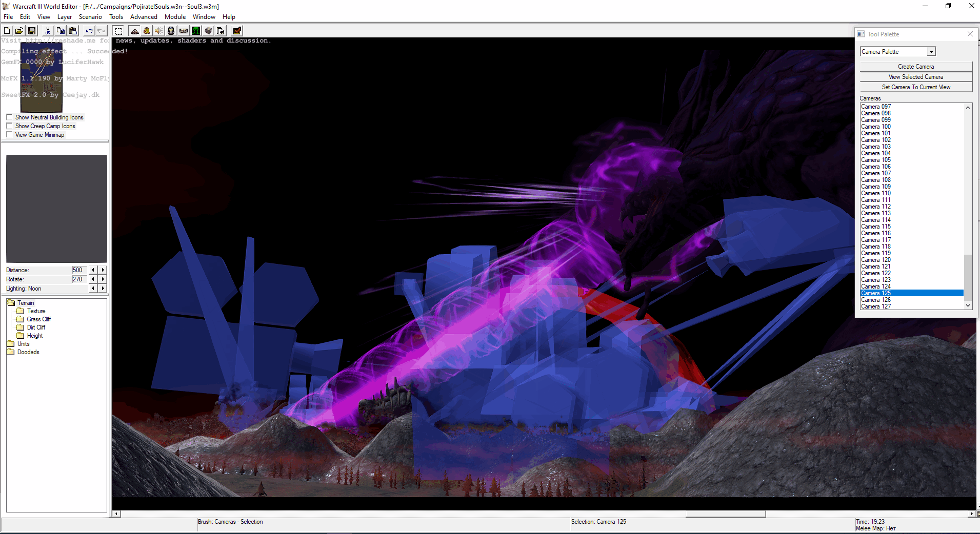Click the Open map folder icon
Viewport: 980px width, 534px height.
[19, 31]
